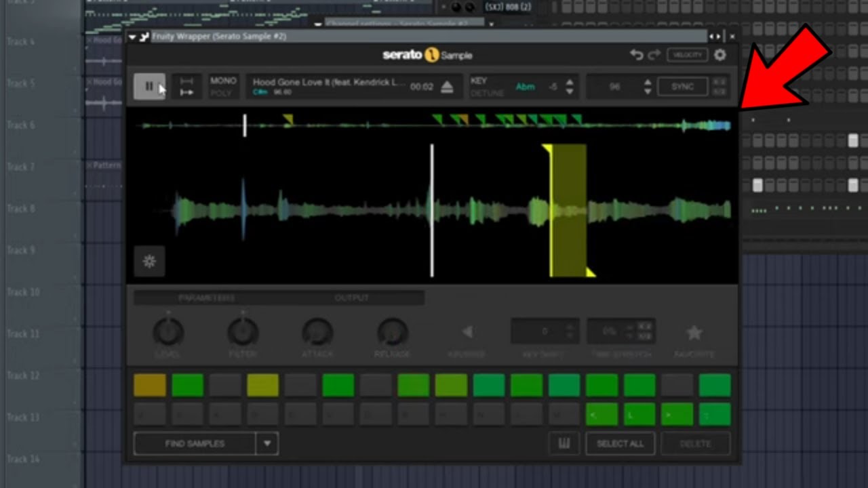Click the DELETE button
This screenshot has height=488, width=868.
click(x=695, y=443)
